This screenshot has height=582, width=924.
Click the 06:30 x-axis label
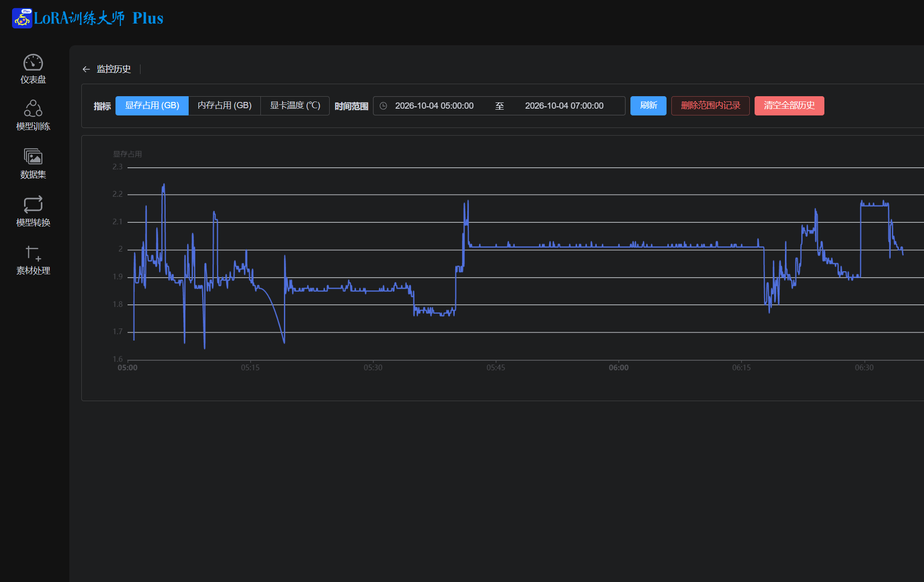(x=864, y=368)
